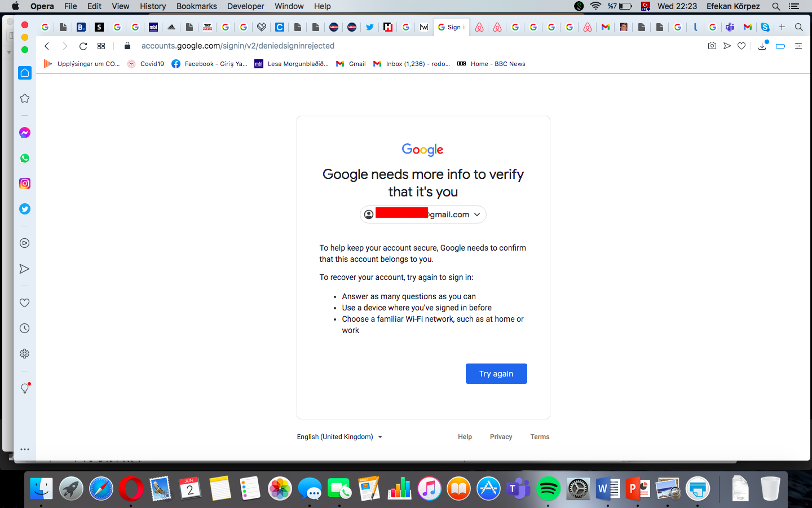Open browsing History clock in the sidebar
Viewport: 812px width, 508px height.
click(25, 329)
